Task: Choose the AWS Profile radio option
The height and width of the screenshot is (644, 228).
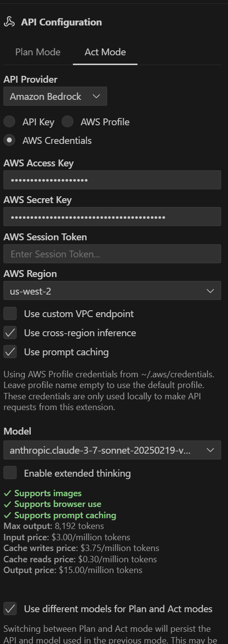Action: (68, 122)
